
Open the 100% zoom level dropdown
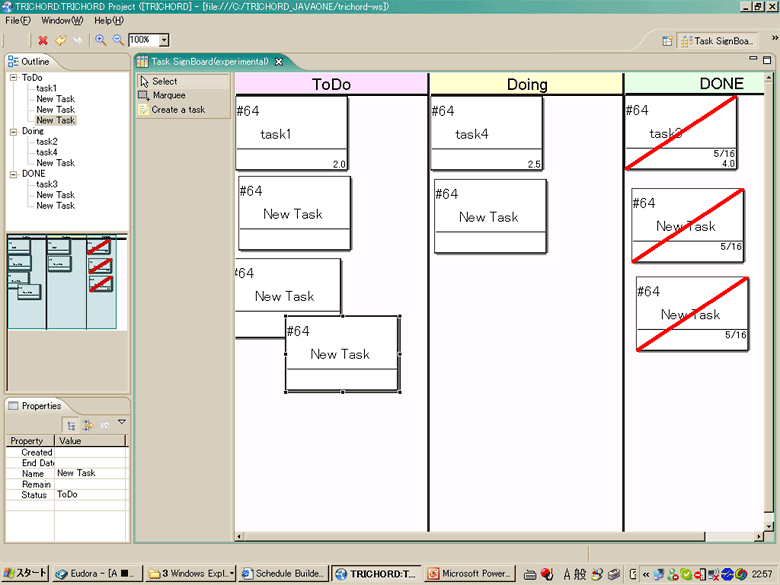pos(164,40)
